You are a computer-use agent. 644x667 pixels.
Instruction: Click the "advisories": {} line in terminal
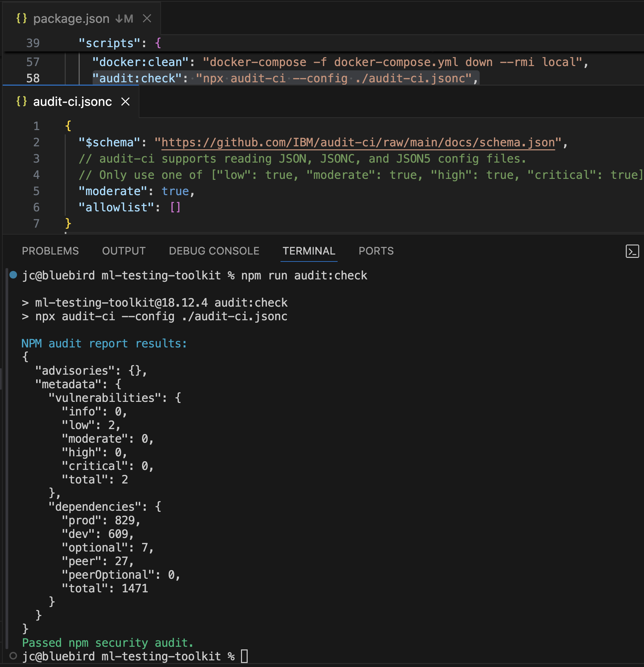tap(91, 371)
